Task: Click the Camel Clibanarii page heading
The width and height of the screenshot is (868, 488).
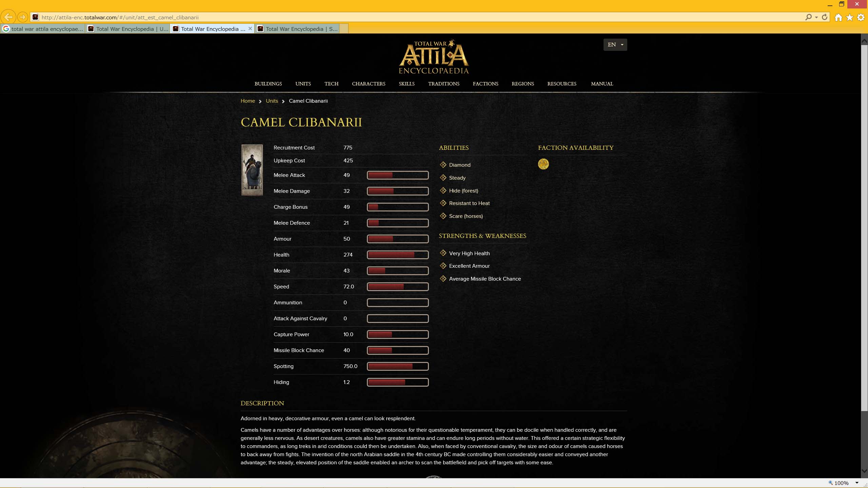Action: (x=301, y=122)
